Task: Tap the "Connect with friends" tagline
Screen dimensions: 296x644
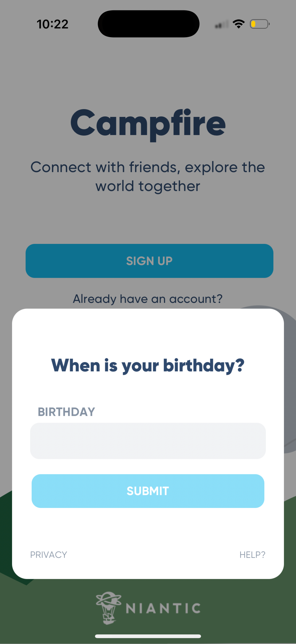Action: (x=148, y=177)
